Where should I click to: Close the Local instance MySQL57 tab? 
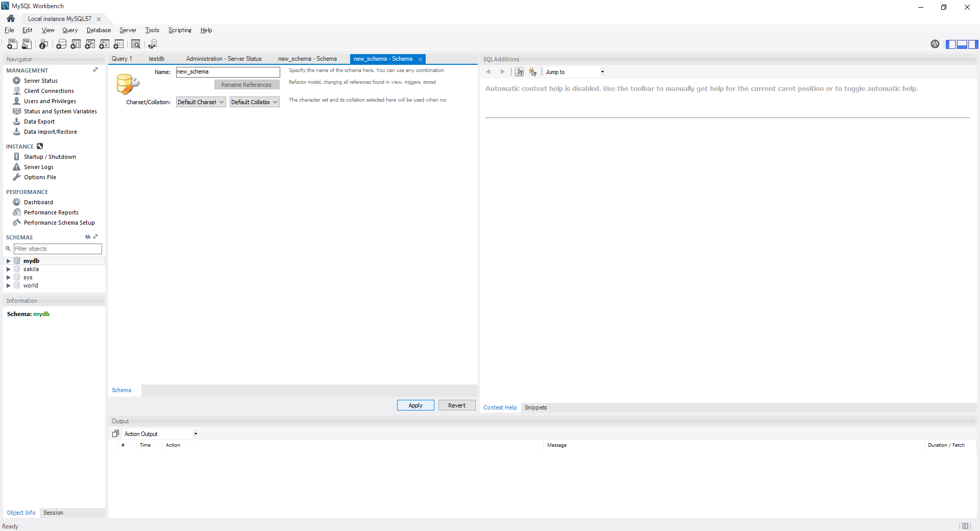[x=99, y=19]
